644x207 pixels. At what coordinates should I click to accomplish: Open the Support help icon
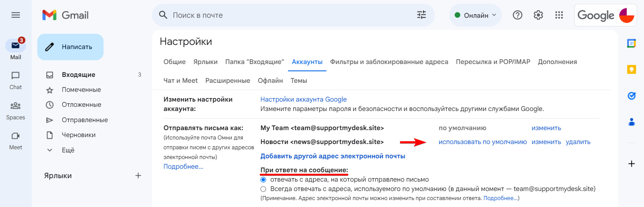point(517,15)
